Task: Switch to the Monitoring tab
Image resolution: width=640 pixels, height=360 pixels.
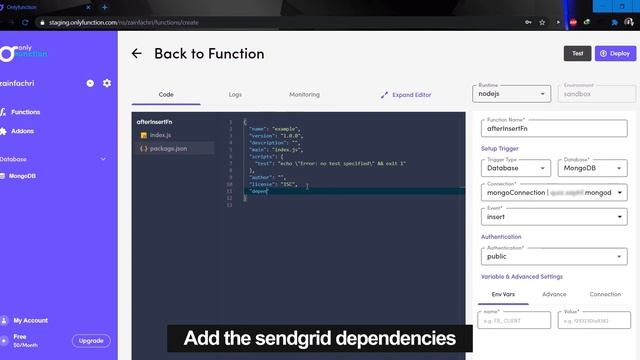Action: click(x=304, y=94)
